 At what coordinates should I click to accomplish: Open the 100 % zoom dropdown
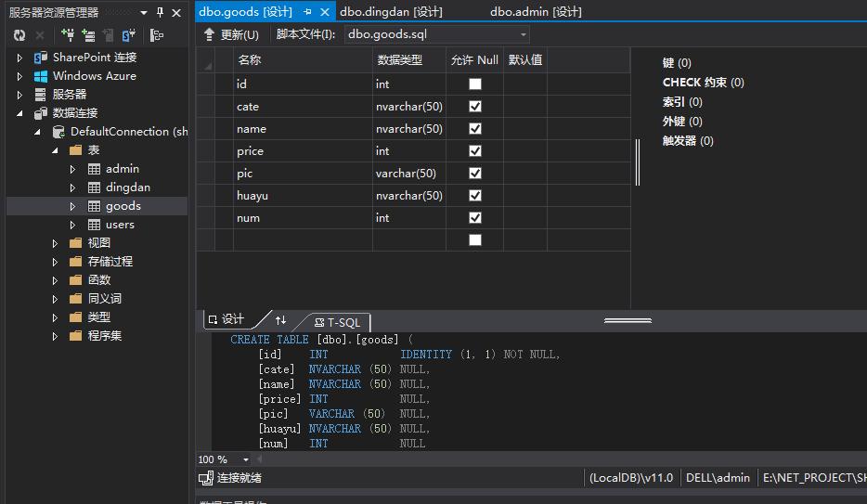click(245, 459)
